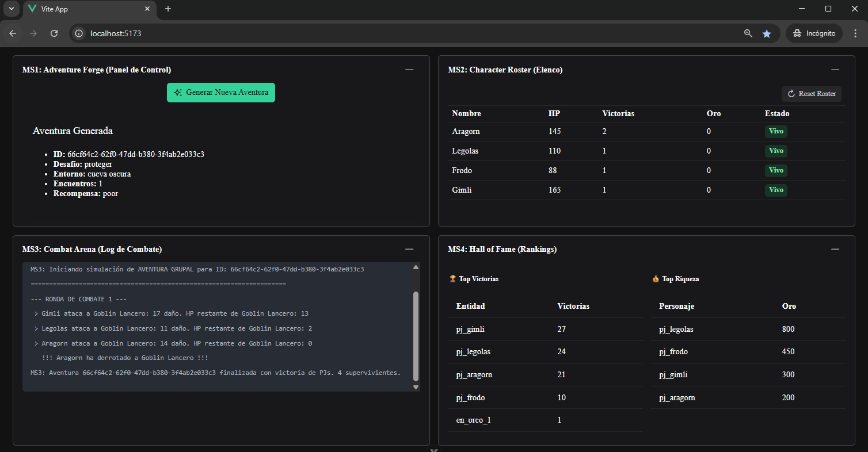Collapse the MS2 Character Roster panel
Viewport: 868px width, 452px height.
(835, 70)
